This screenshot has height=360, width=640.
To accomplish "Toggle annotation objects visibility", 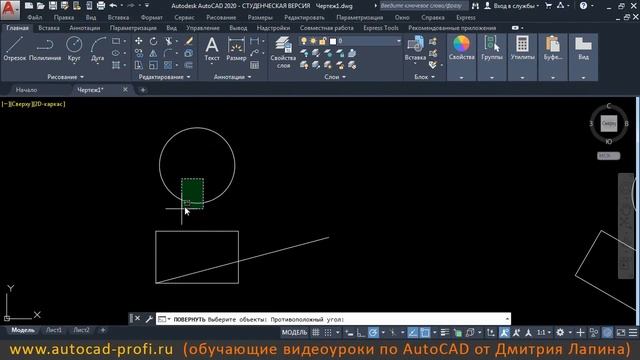I will [504, 333].
